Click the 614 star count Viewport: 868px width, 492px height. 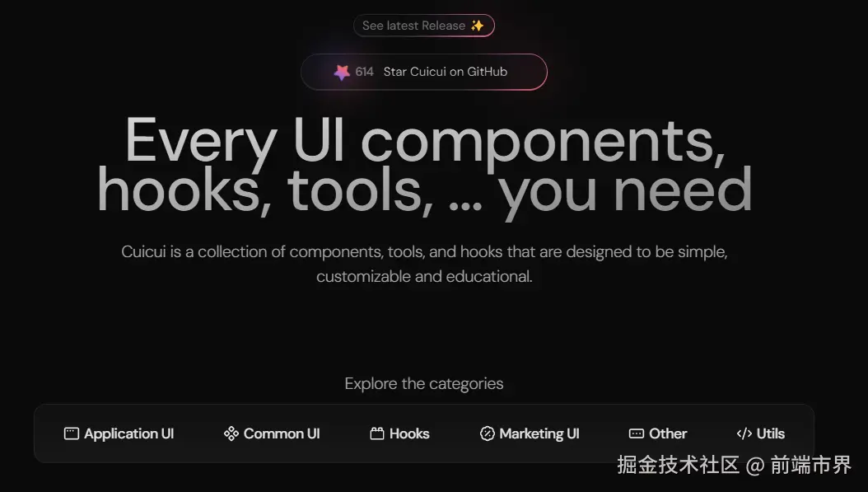point(364,72)
